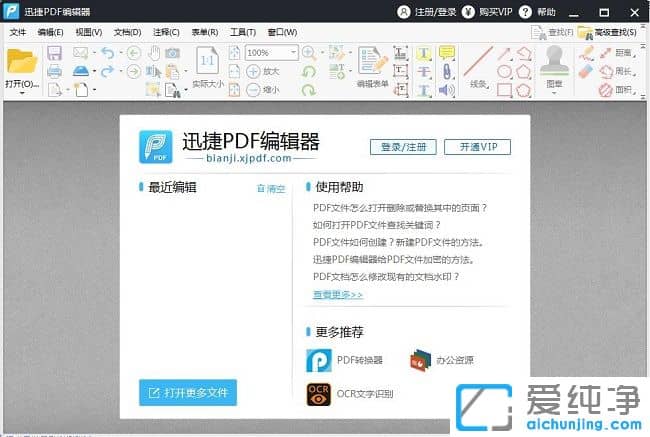Open the 办公资源 recommendation

click(x=442, y=360)
